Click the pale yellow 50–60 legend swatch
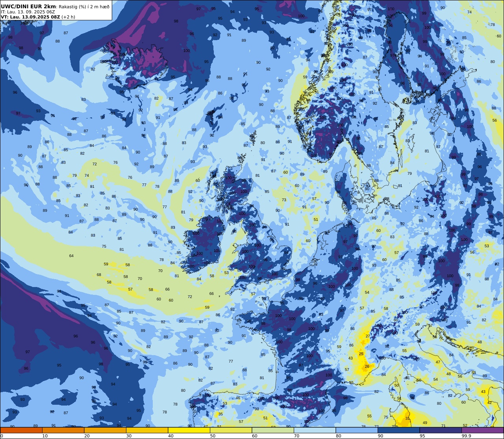Viewport: 504px width, 439px height. pos(231,430)
